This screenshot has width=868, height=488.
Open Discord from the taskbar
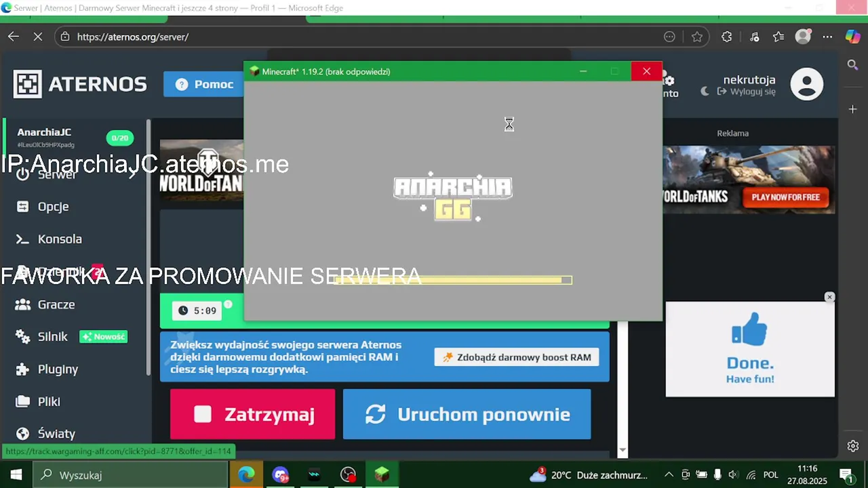pyautogui.click(x=281, y=475)
